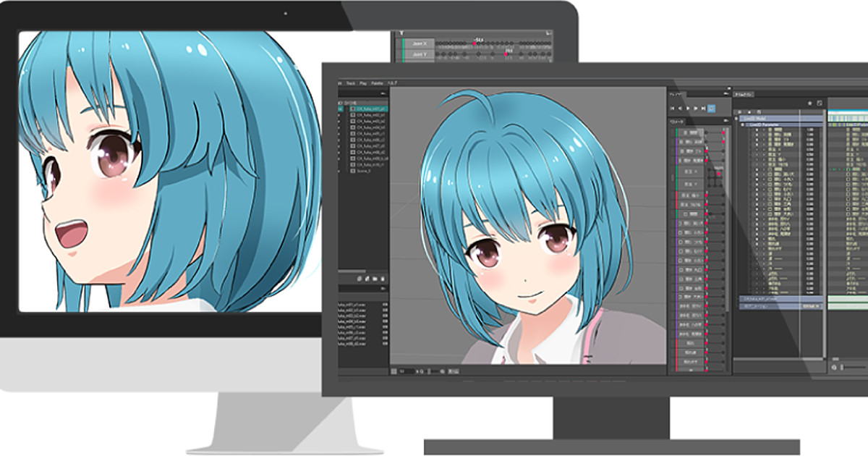The width and height of the screenshot is (868, 456).
Task: Open the Play menu
Action: point(364,83)
